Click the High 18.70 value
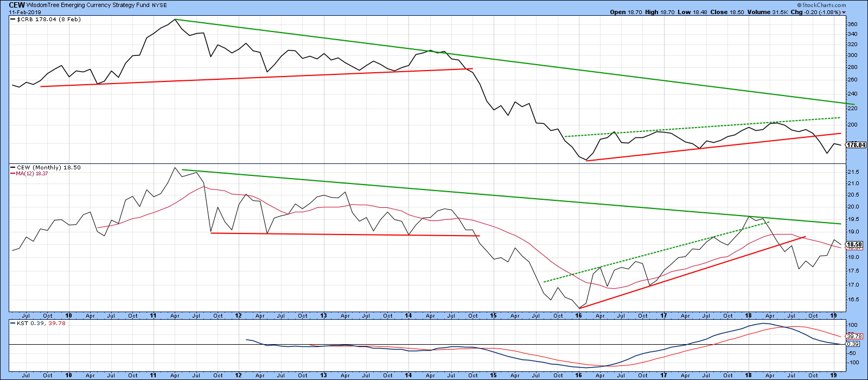 click(659, 12)
